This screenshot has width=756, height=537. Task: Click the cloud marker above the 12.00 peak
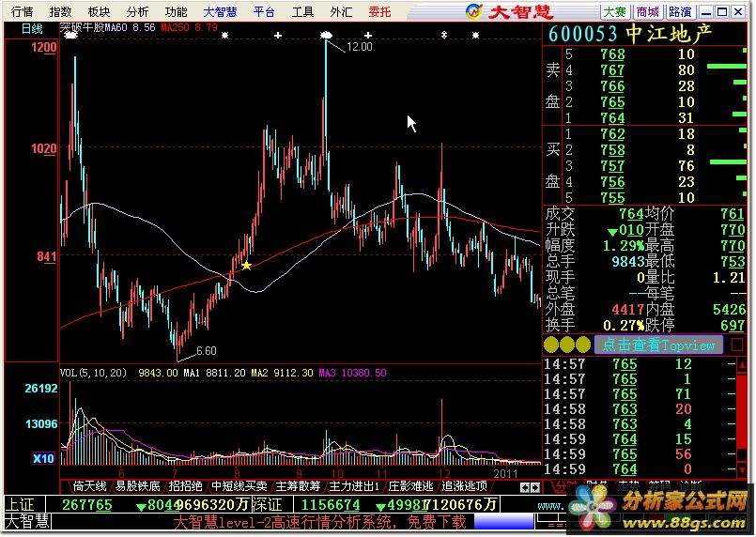[327, 35]
